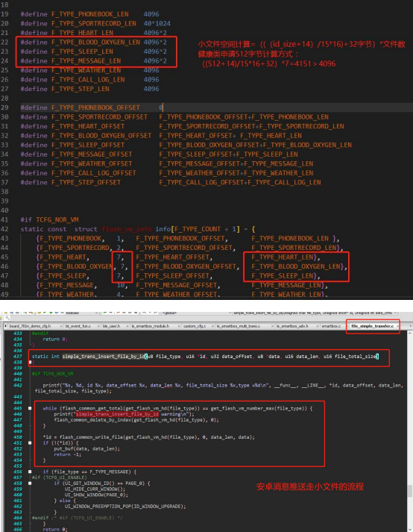Click the lower editor's vertical scrollbar thumb
Image resolution: width=413 pixels, height=532 pixels.
click(410, 491)
